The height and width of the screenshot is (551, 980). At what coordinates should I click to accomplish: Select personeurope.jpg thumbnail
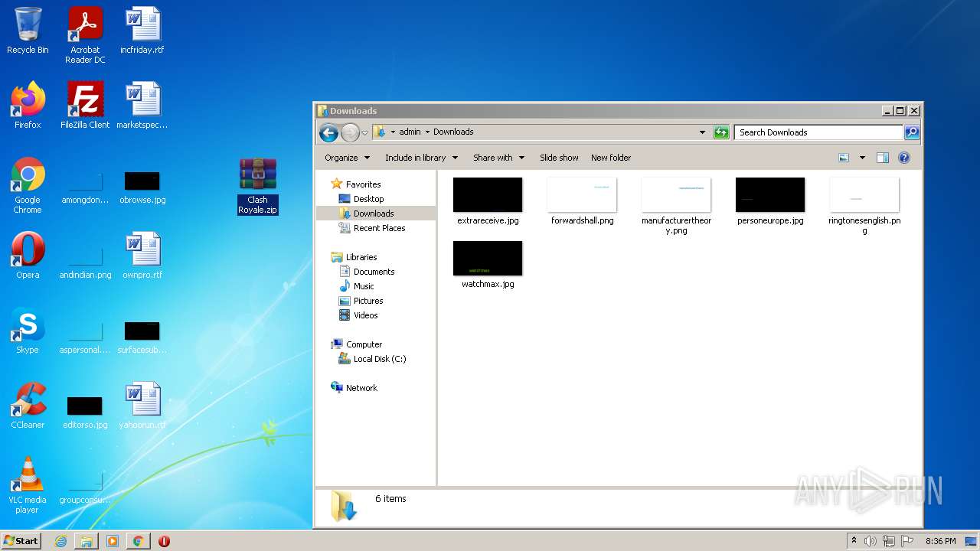point(770,201)
